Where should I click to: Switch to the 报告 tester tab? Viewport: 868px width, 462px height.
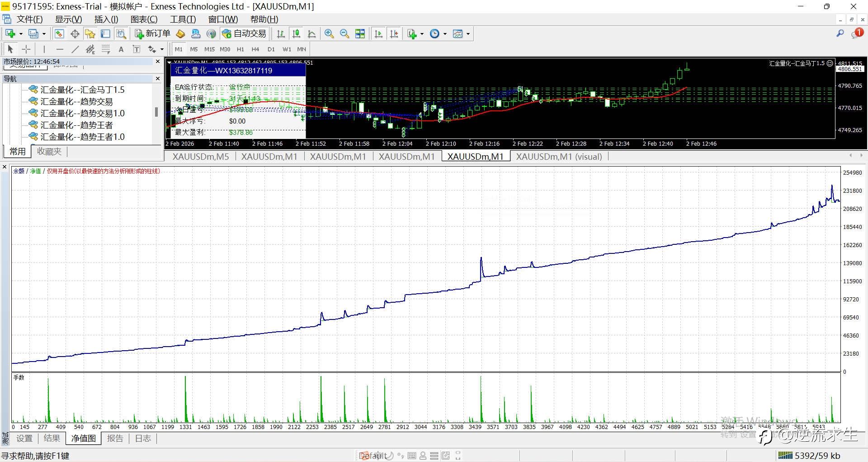coord(115,438)
